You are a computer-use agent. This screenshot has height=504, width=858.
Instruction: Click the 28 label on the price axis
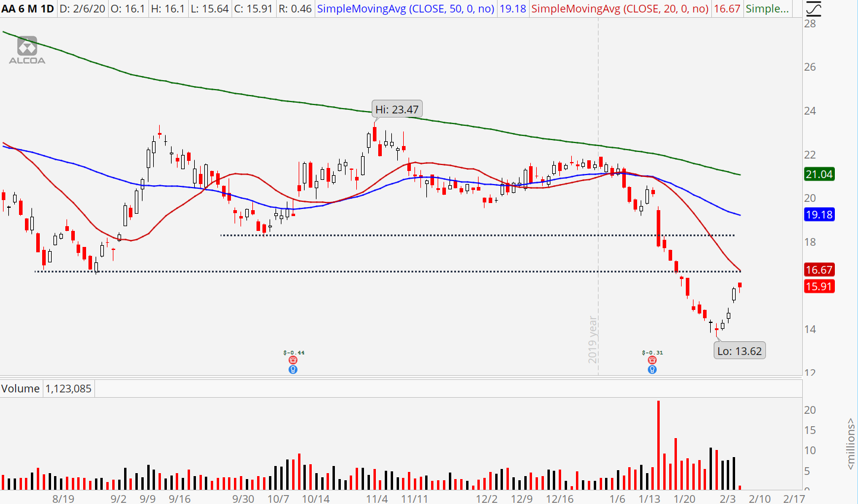tap(810, 24)
